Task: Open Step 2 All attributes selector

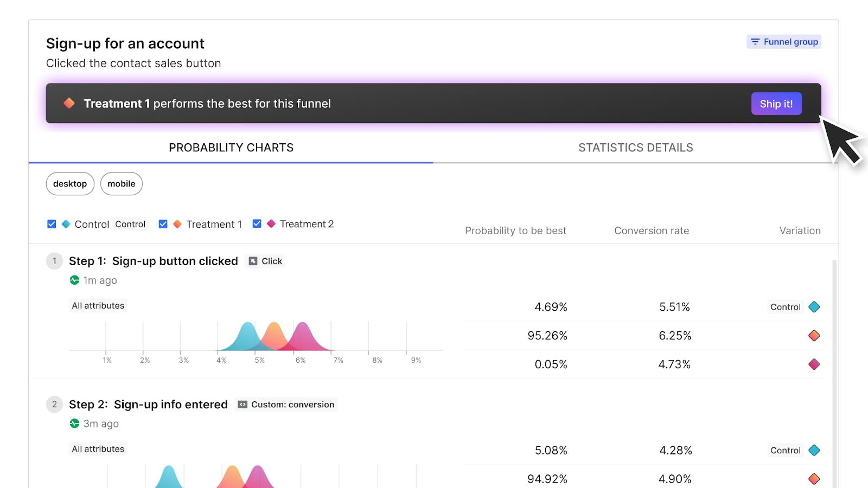Action: tap(98, 449)
